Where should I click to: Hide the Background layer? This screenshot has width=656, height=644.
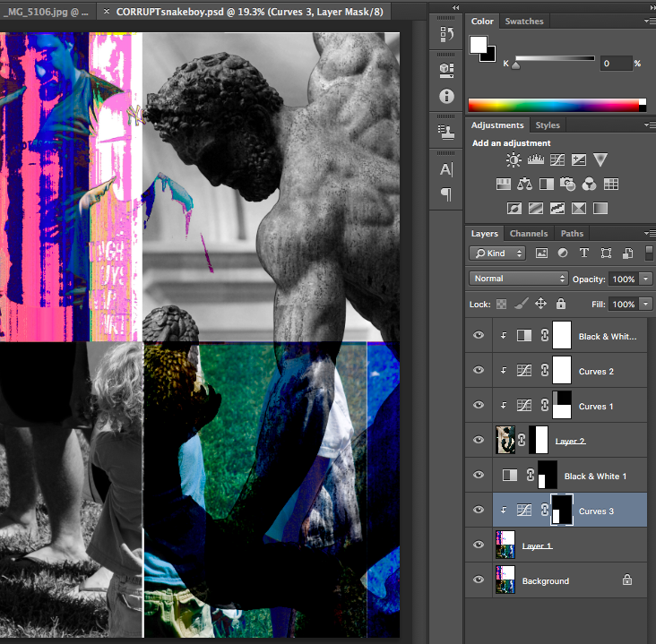[479, 580]
